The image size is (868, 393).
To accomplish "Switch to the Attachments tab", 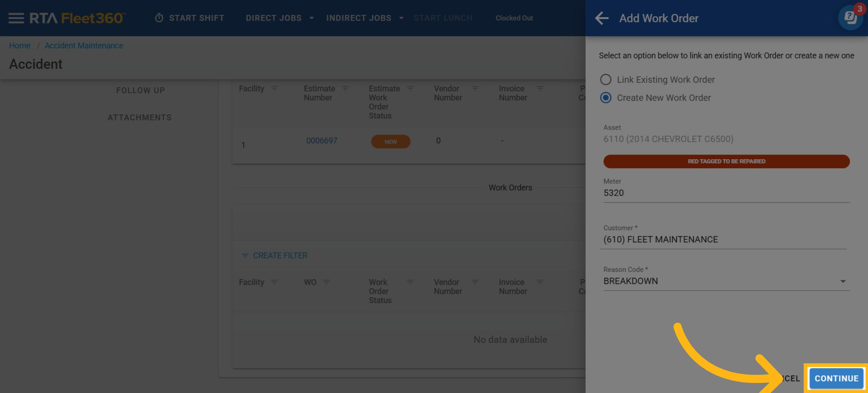I will [x=140, y=118].
